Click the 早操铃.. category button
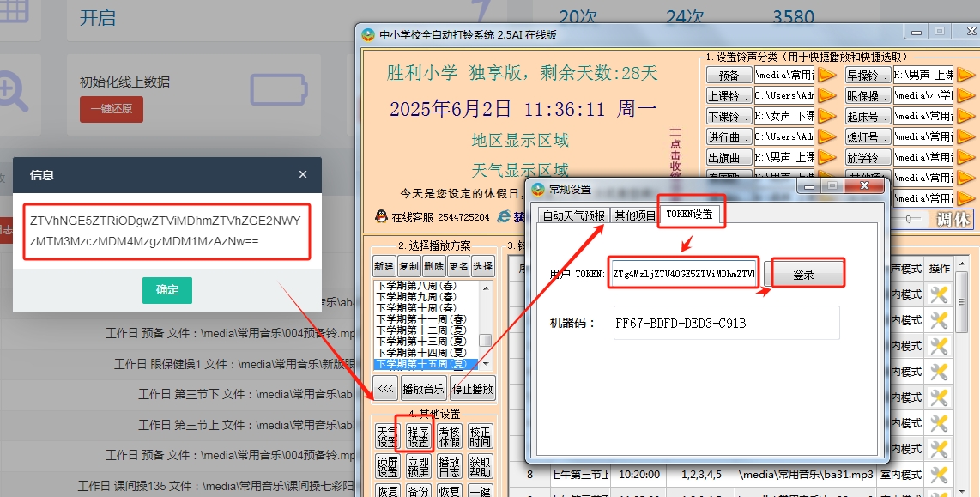Image resolution: width=980 pixels, height=497 pixels. click(868, 75)
